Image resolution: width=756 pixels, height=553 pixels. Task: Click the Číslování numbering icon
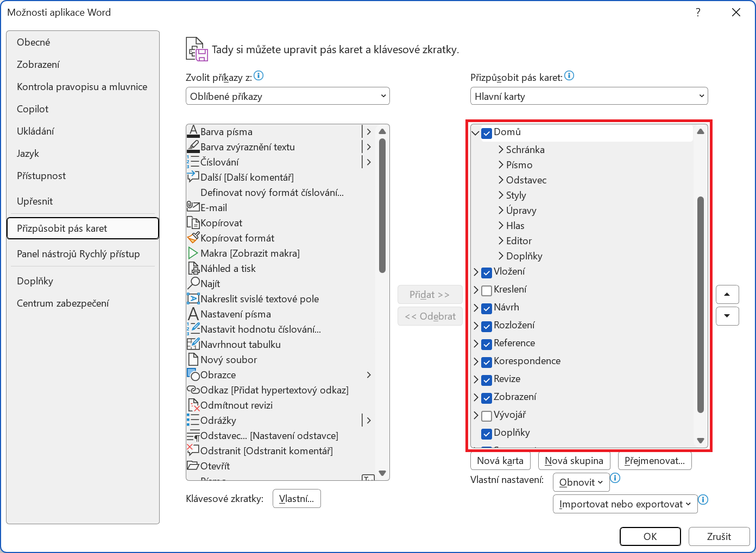click(193, 162)
